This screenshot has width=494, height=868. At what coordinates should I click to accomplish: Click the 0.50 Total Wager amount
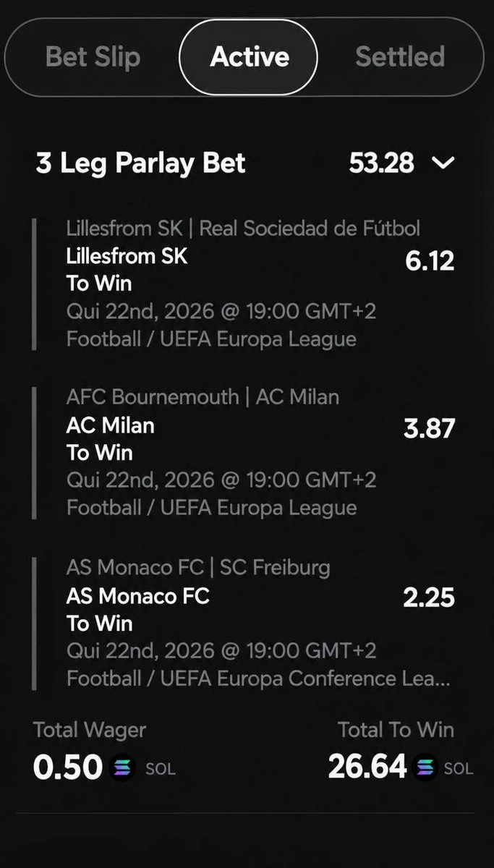tap(68, 768)
